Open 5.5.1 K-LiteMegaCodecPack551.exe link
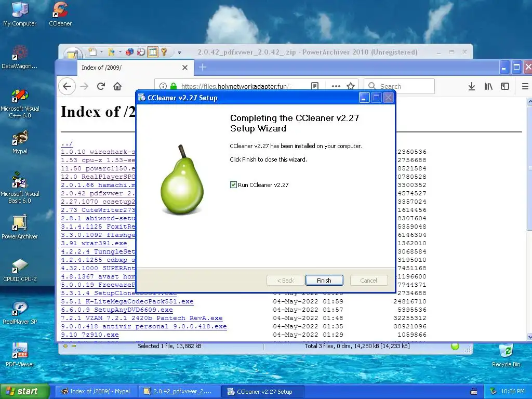The image size is (532, 399). pos(127,301)
